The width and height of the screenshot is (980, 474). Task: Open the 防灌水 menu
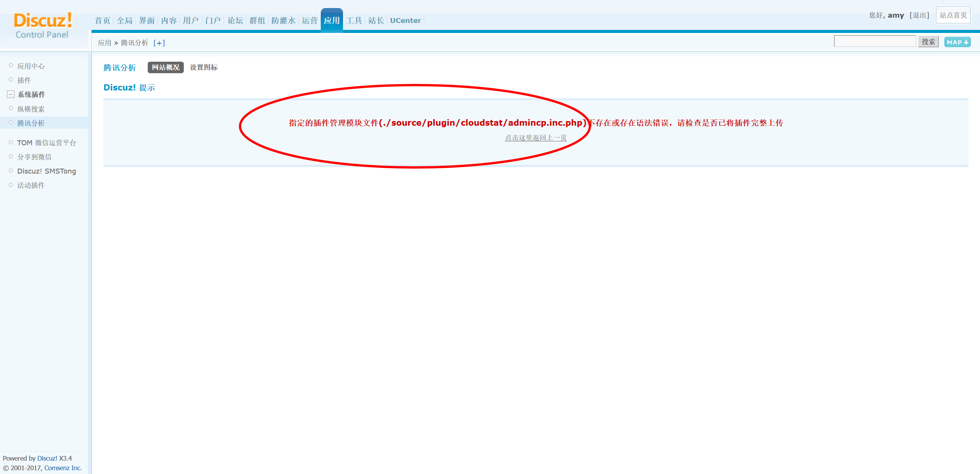click(283, 21)
